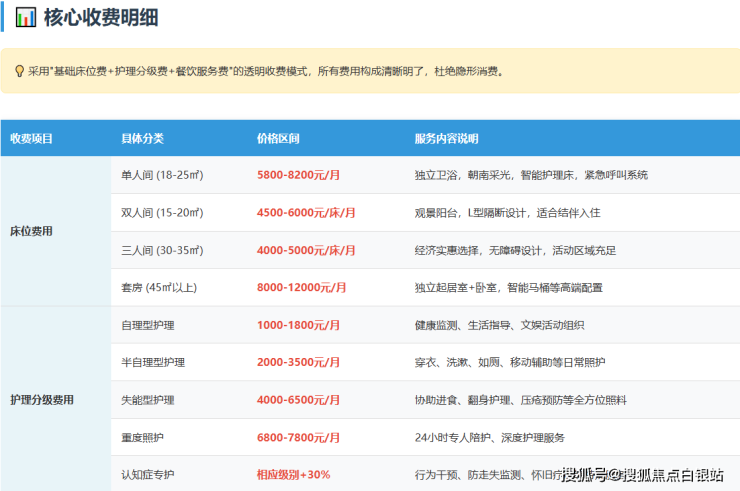This screenshot has height=491, width=740.
Task: Click the lightbulb icon in the yellow notice
Action: 18,71
